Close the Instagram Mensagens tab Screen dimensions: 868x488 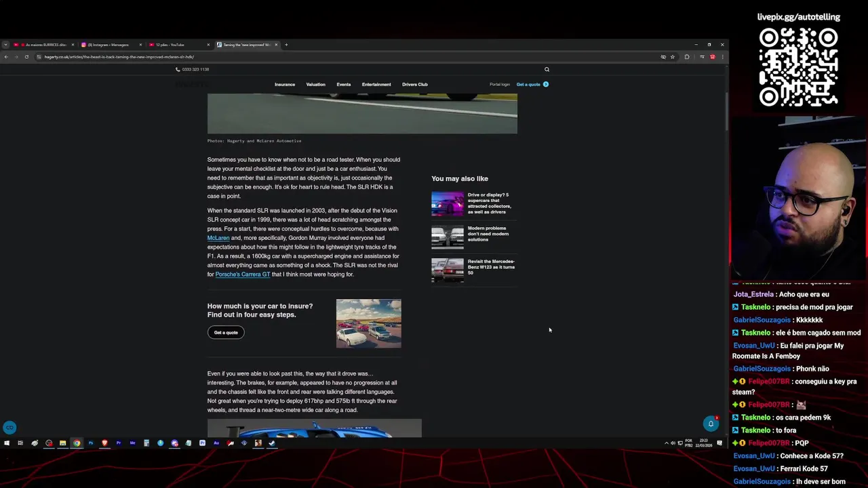tap(141, 45)
